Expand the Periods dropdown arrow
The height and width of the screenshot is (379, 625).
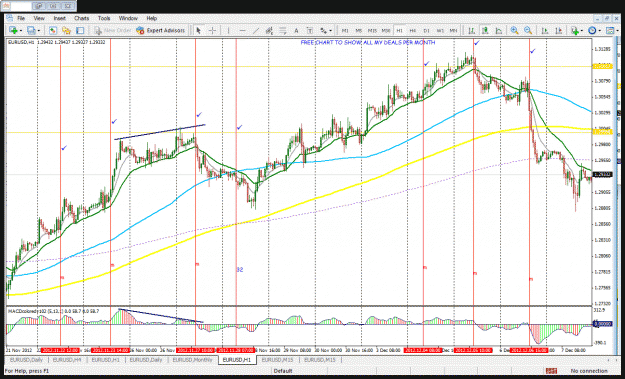tap(599, 31)
